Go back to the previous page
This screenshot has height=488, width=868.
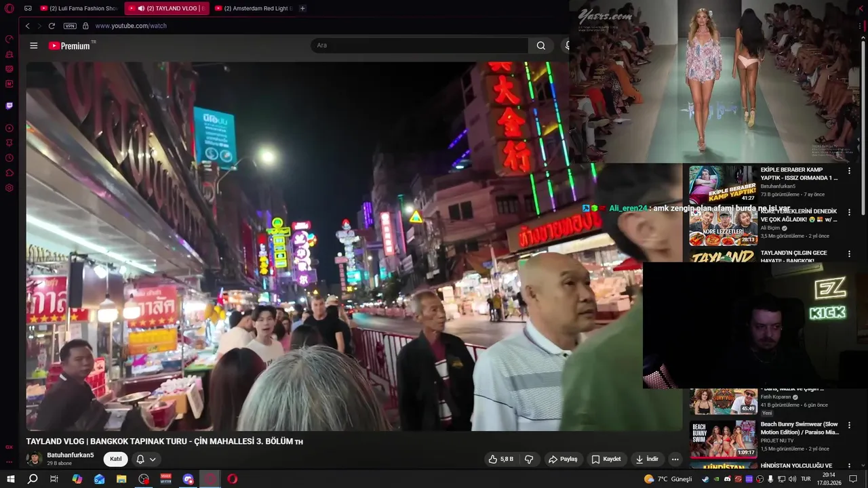point(28,26)
